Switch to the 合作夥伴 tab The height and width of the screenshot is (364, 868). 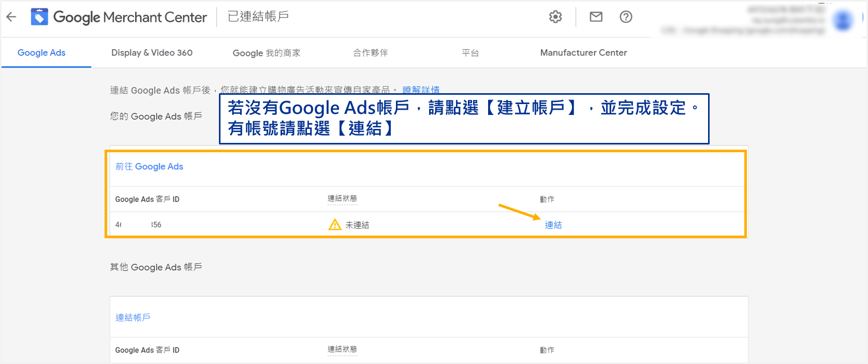(371, 53)
